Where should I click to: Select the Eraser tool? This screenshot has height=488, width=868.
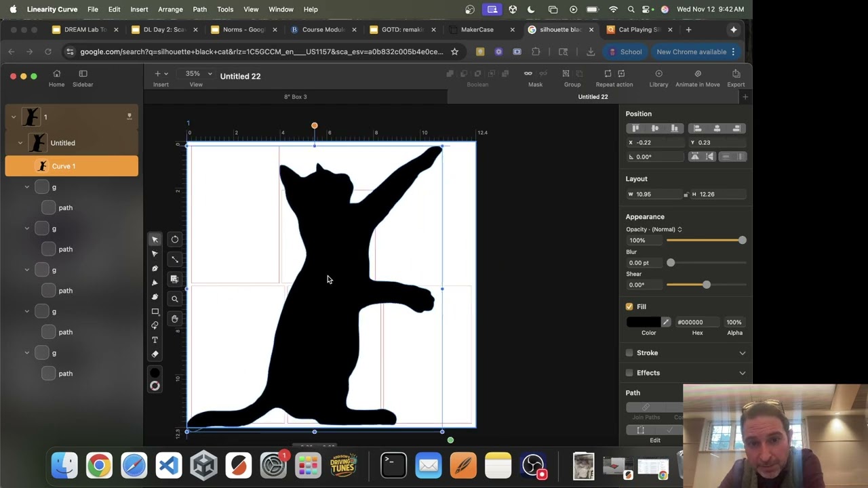click(155, 354)
